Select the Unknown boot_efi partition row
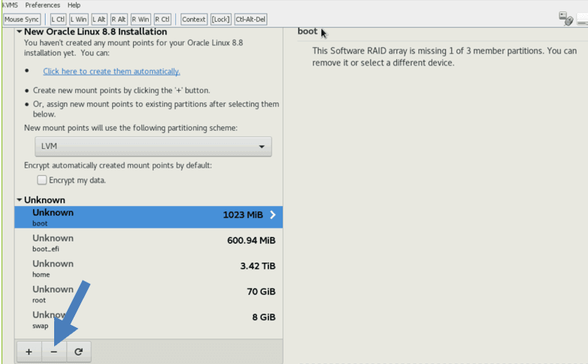Viewport: 588px width, 364px height. (x=148, y=242)
